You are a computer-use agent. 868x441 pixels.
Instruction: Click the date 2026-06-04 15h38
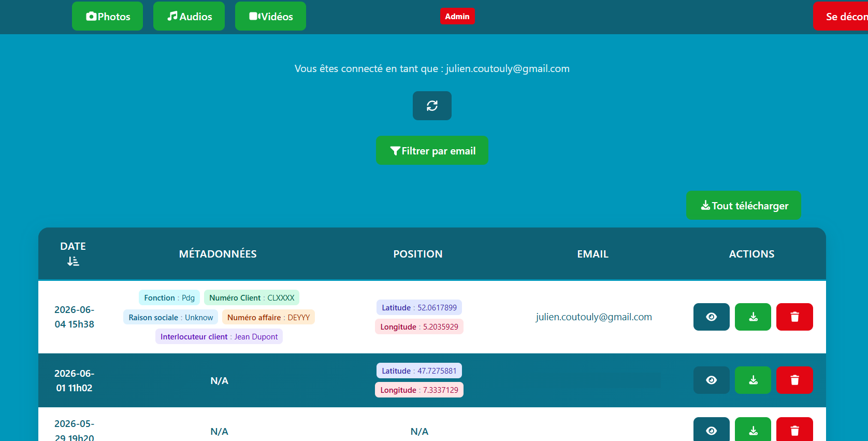pos(74,317)
